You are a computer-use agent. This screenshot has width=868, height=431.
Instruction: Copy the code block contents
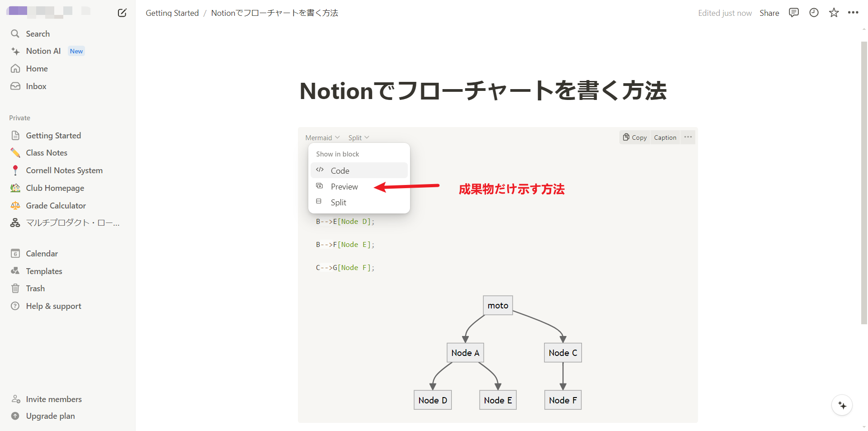click(635, 137)
